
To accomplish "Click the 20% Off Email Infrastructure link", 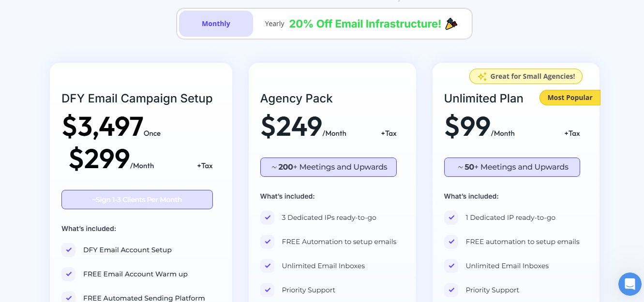I will pos(365,24).
